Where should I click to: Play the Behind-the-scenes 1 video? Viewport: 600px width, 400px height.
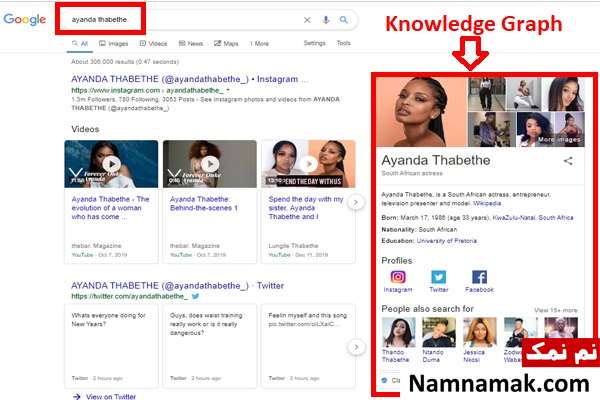point(210,164)
